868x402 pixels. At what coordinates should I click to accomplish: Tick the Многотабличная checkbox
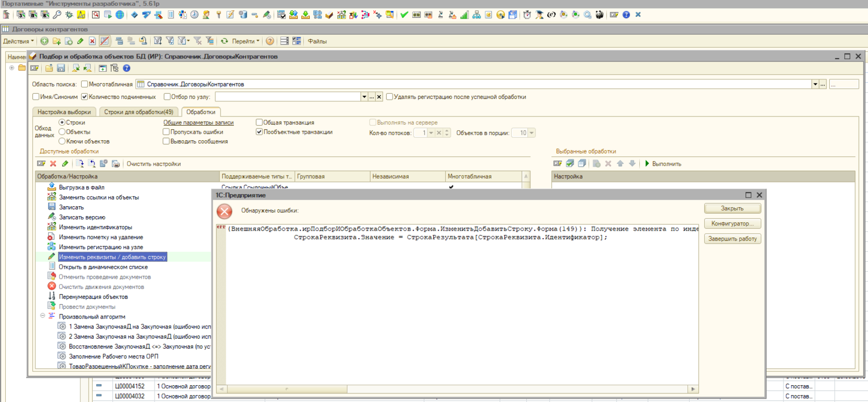click(x=85, y=84)
